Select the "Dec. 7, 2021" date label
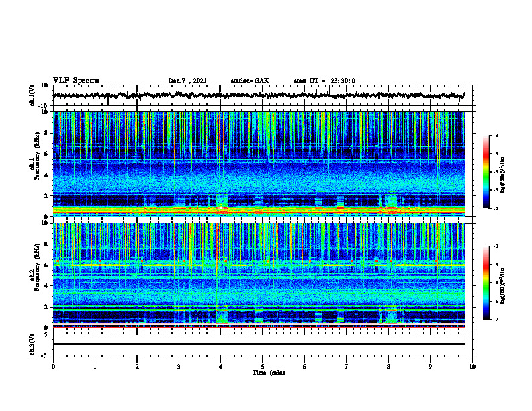 tap(187, 81)
